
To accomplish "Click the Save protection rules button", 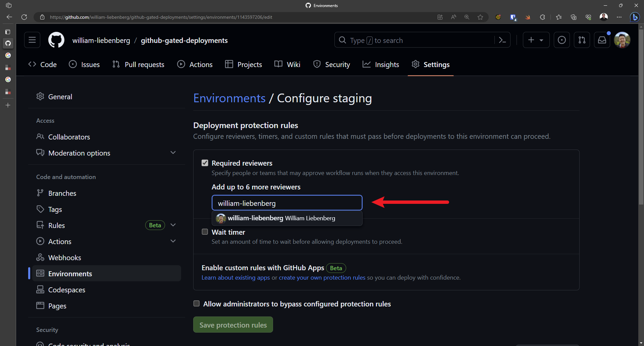I will coord(233,325).
